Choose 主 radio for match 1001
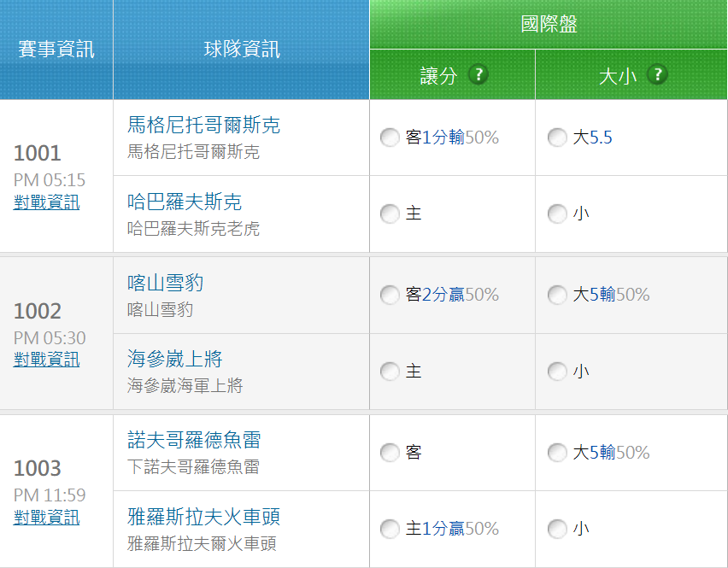This screenshot has width=728, height=568. pyautogui.click(x=390, y=214)
